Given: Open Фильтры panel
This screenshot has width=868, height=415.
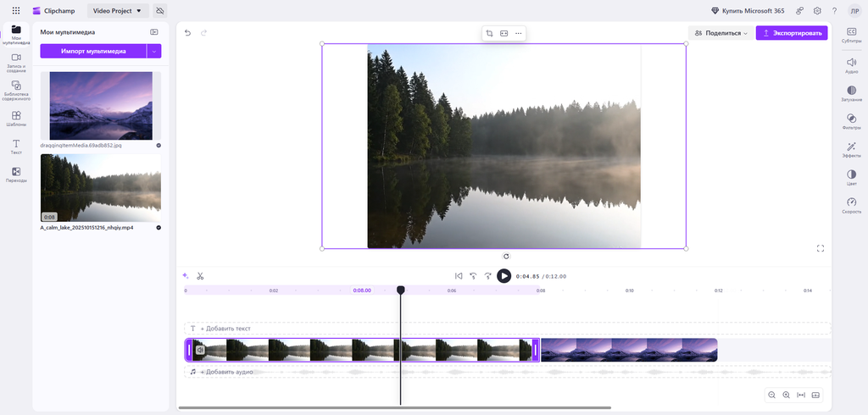Looking at the screenshot, I should pos(851,122).
